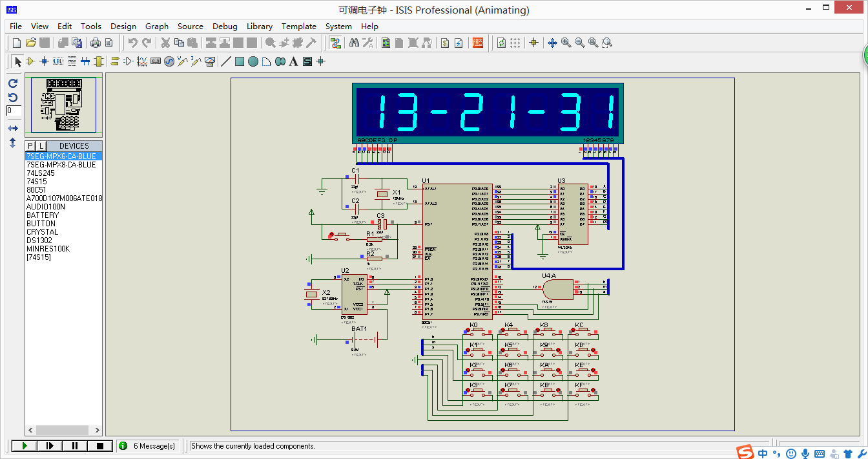The width and height of the screenshot is (868, 459).
Task: Select the 2D circle graphics tool
Action: point(253,61)
